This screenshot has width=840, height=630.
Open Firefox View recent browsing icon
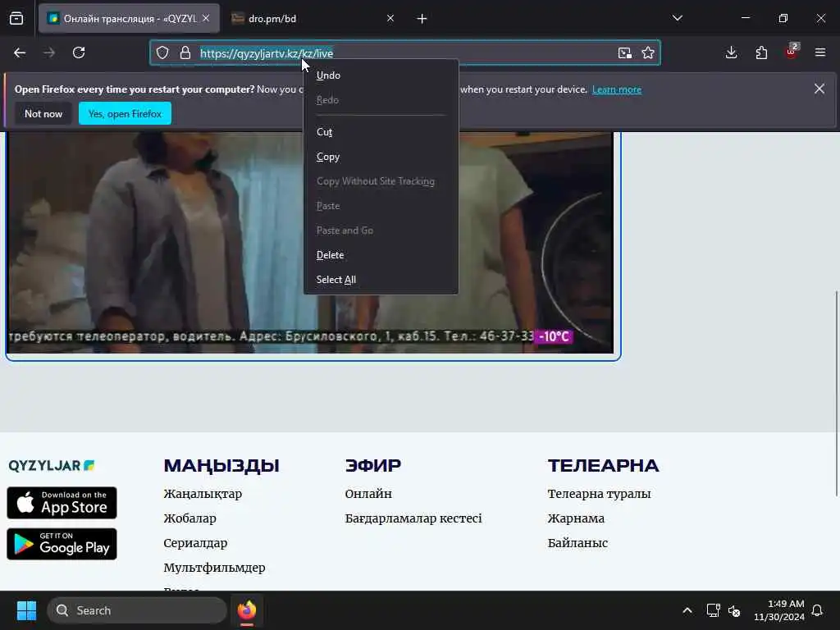(x=16, y=18)
